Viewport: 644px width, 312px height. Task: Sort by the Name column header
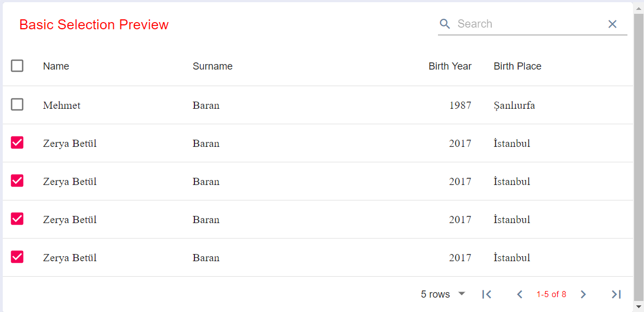56,66
